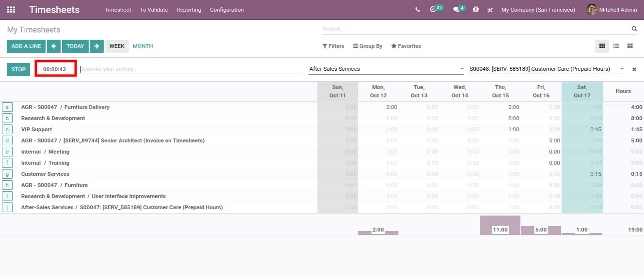This screenshot has width=644, height=279.
Task: Click the Describe your activity input field
Action: click(x=190, y=69)
